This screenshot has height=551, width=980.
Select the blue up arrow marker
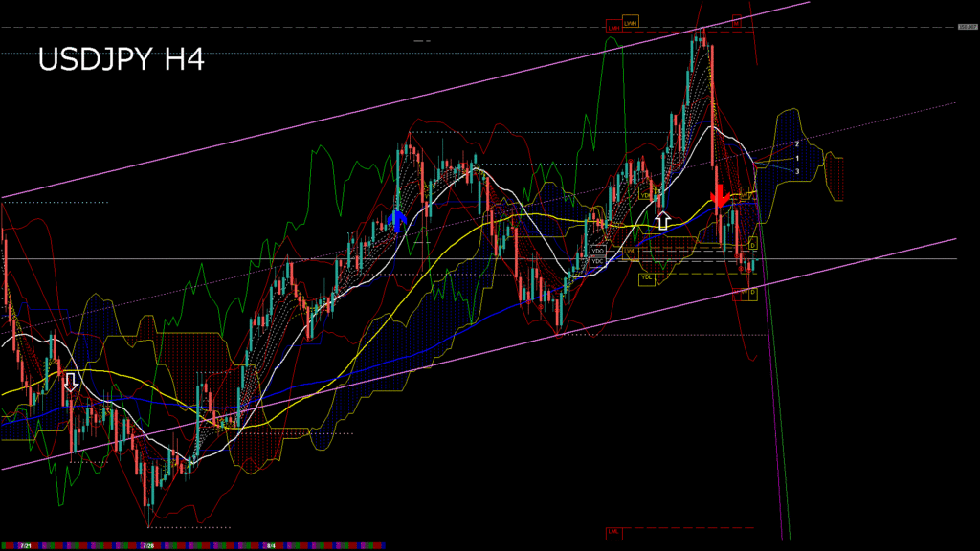pyautogui.click(x=397, y=221)
